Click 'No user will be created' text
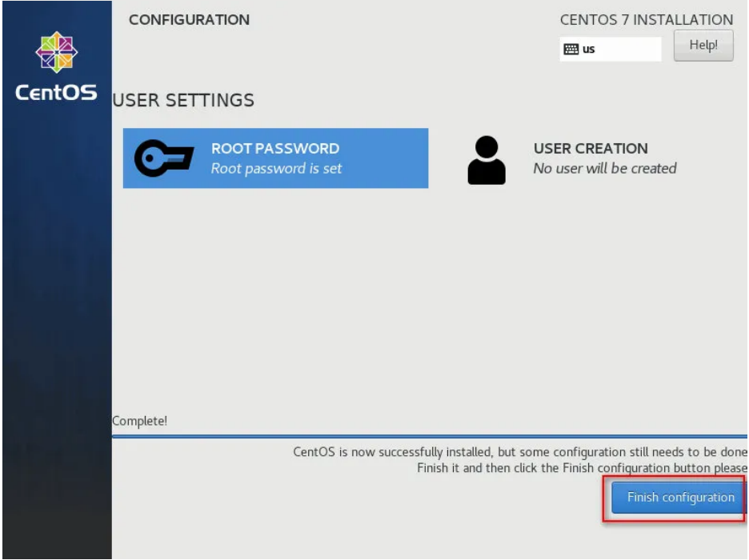Viewport: 749px width, 560px height. [x=605, y=169]
